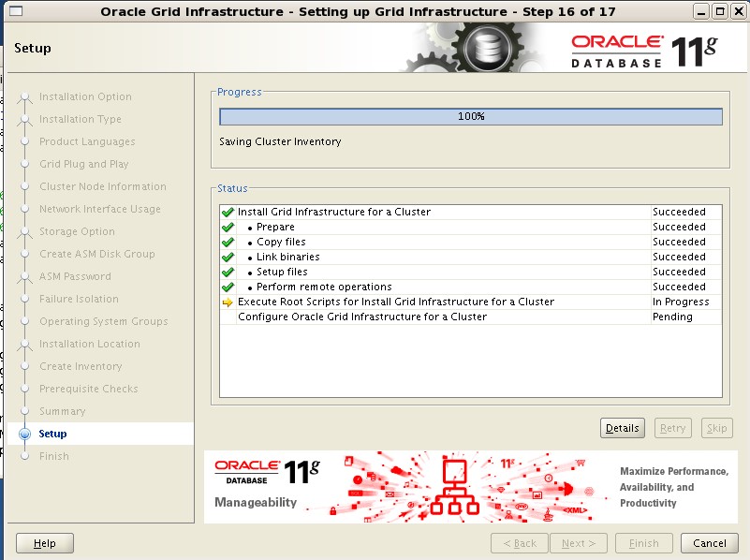Open the Help button
The height and width of the screenshot is (560, 750).
(x=44, y=543)
